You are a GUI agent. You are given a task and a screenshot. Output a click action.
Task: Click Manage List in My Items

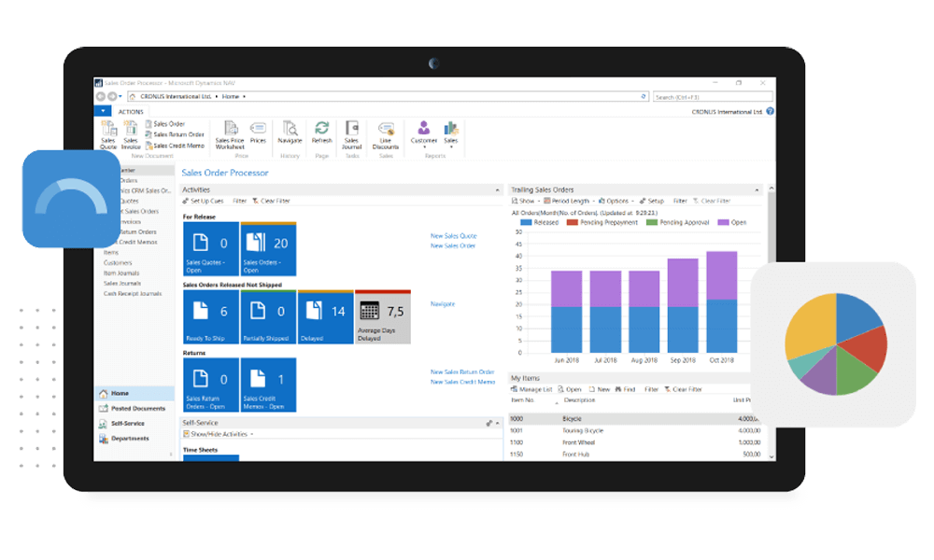click(x=531, y=389)
